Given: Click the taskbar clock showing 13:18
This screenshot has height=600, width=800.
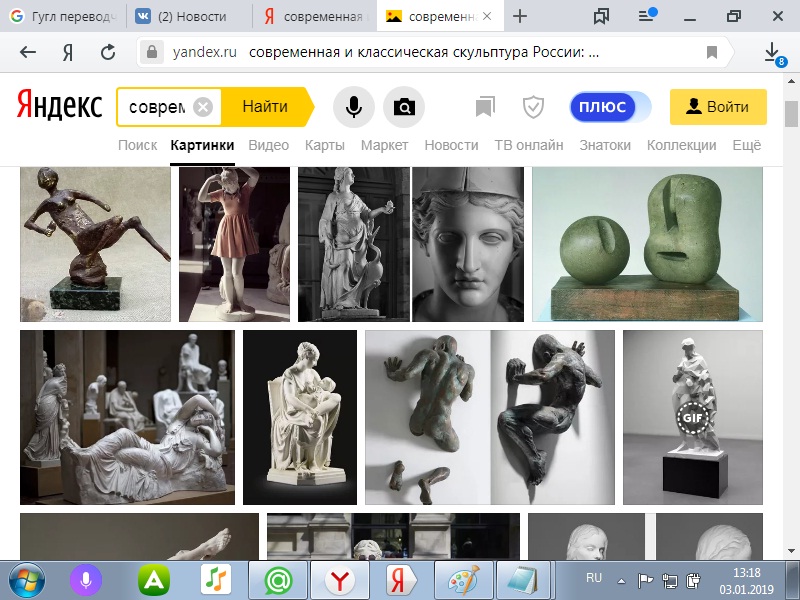Looking at the screenshot, I should 746,581.
